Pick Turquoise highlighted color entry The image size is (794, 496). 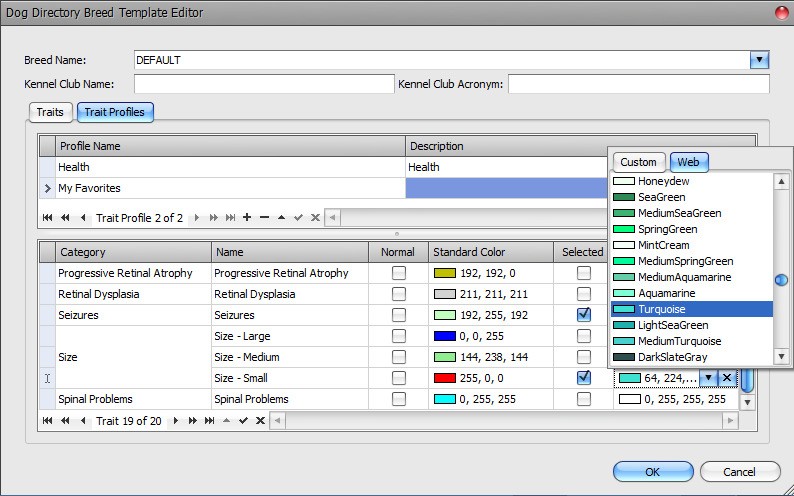coord(692,309)
